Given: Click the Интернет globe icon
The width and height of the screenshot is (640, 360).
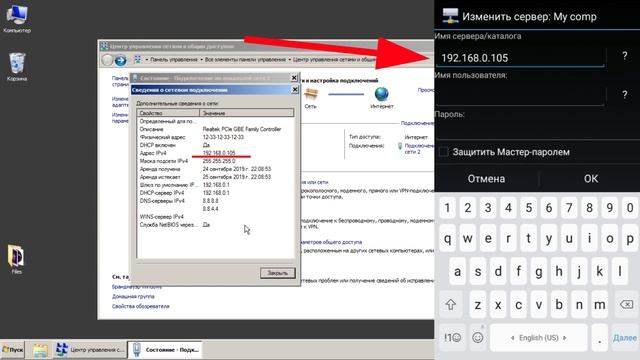Looking at the screenshot, I should pyautogui.click(x=382, y=94).
